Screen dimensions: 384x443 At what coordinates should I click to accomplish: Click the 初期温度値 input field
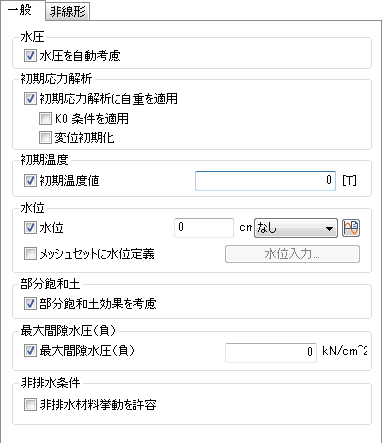[x=265, y=181]
